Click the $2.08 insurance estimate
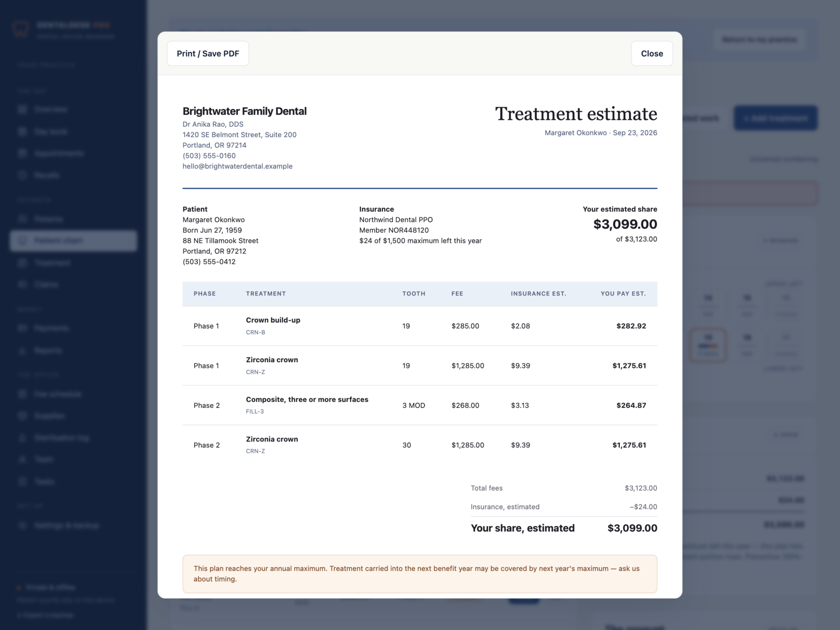Screen dimensions: 840x630 point(520,326)
